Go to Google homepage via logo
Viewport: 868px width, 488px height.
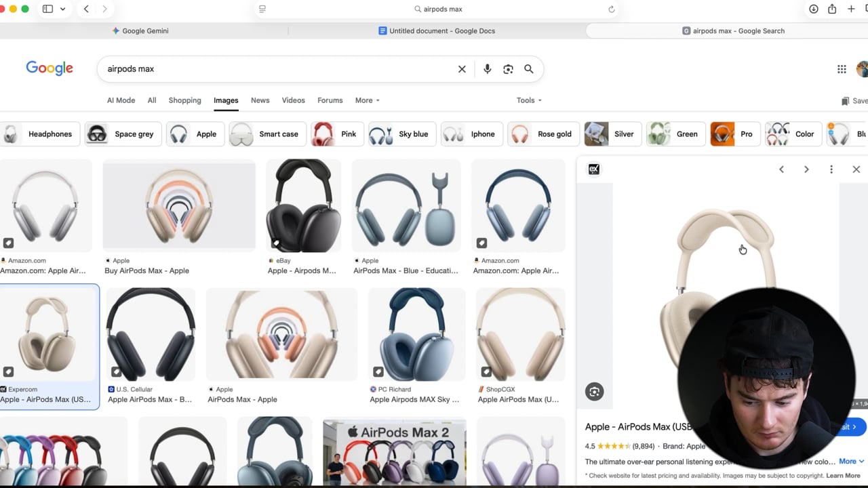coord(50,68)
